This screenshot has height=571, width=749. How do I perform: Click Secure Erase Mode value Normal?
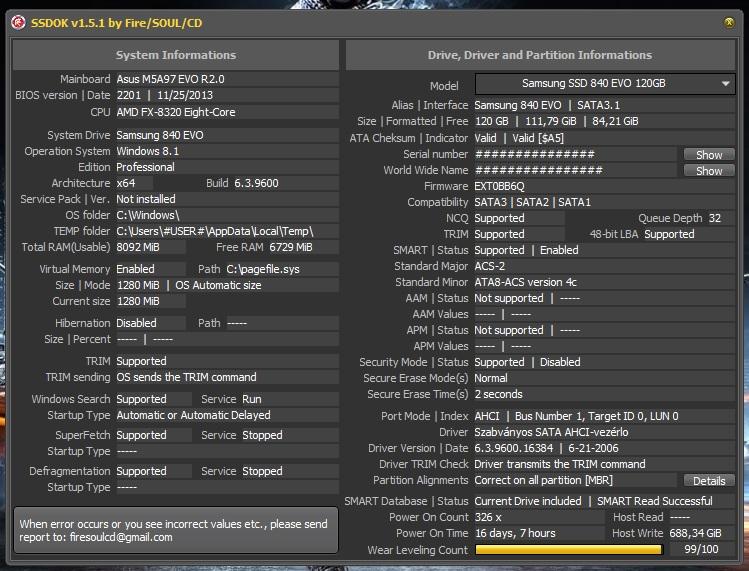pyautogui.click(x=491, y=378)
